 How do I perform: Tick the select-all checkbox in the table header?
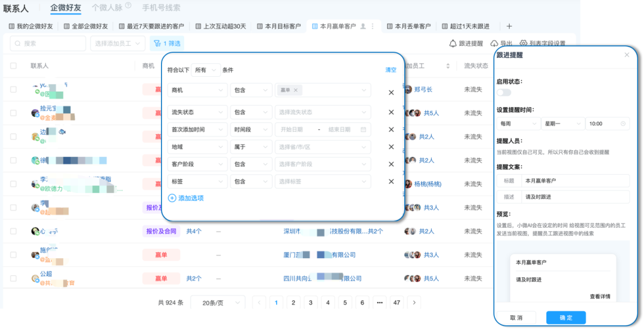point(13,66)
